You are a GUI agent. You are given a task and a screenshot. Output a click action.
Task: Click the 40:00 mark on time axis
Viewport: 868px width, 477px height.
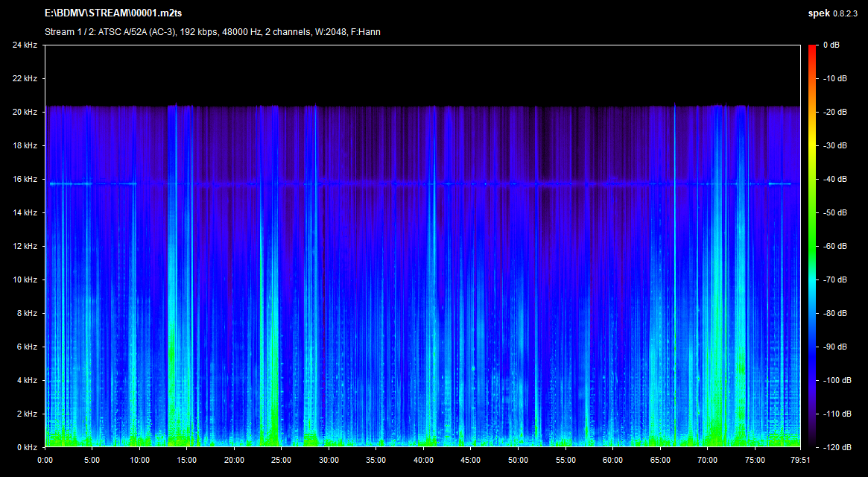tap(422, 460)
